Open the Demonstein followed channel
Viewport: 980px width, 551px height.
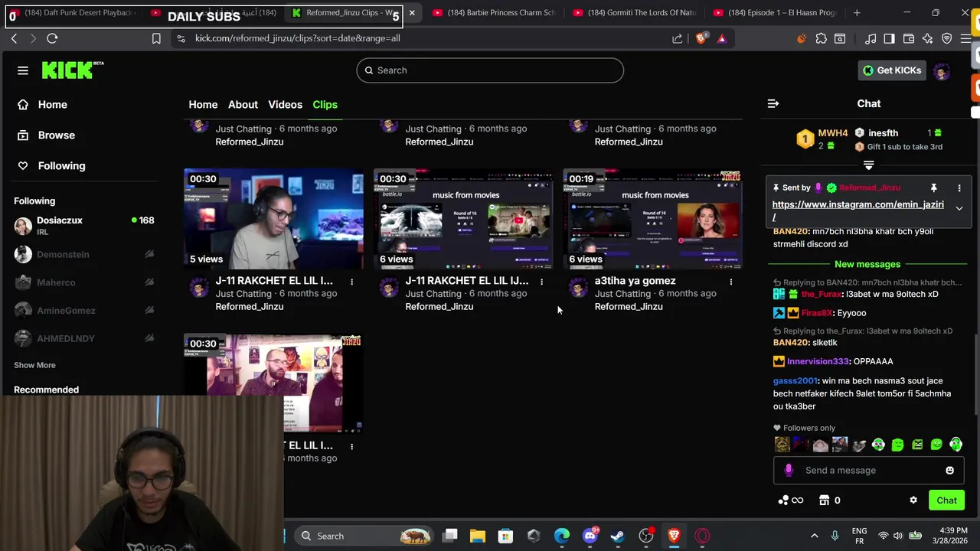[84, 254]
